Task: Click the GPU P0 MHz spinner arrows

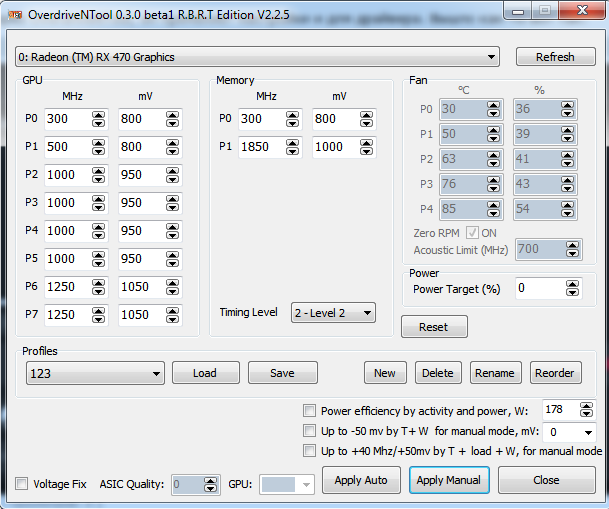Action: click(99, 119)
